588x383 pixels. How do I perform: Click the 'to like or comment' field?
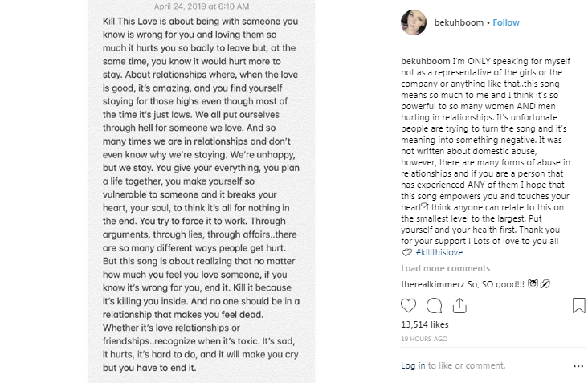[467, 365]
